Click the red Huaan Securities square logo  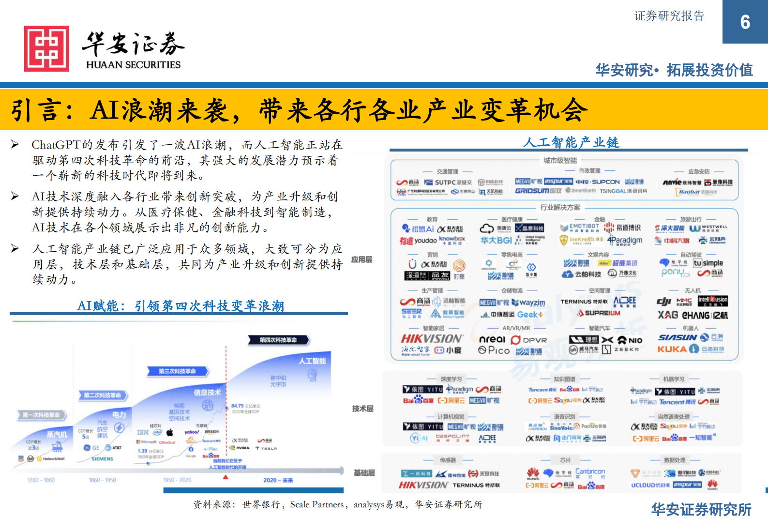(46, 48)
